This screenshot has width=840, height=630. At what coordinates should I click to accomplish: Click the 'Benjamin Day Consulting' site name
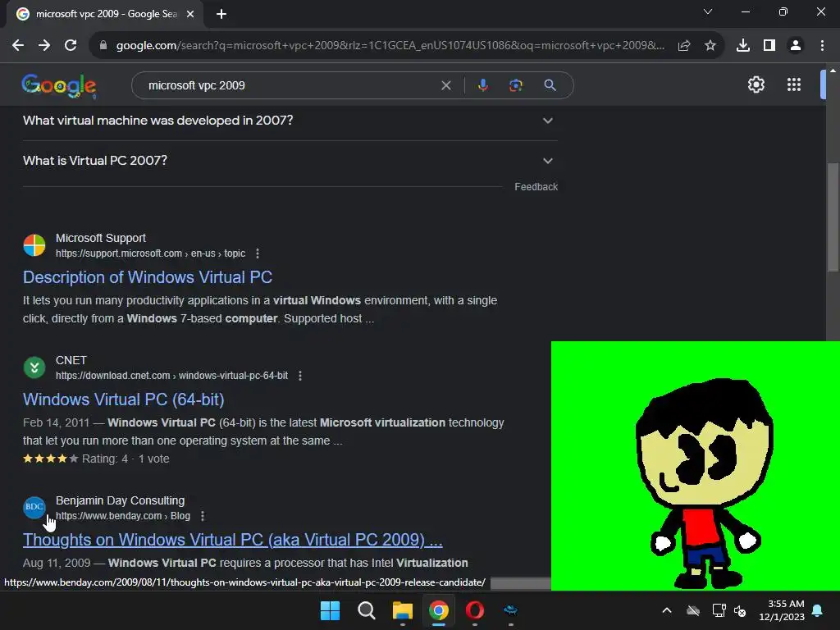pos(120,500)
